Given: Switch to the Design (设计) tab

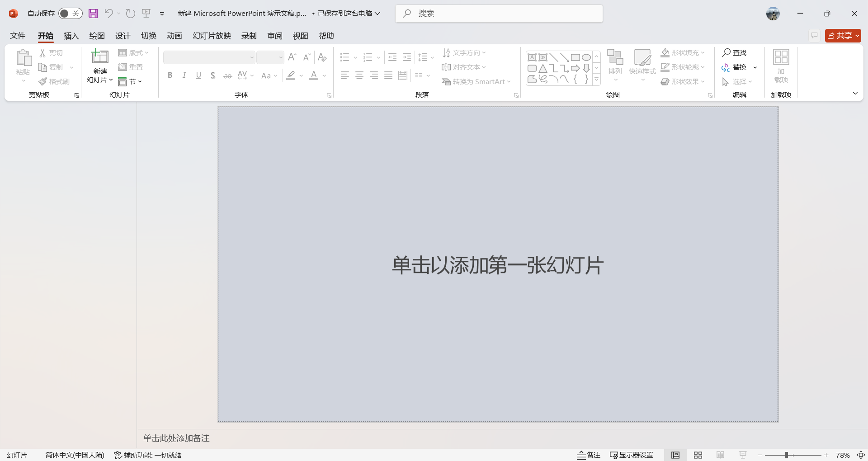Looking at the screenshot, I should click(123, 36).
